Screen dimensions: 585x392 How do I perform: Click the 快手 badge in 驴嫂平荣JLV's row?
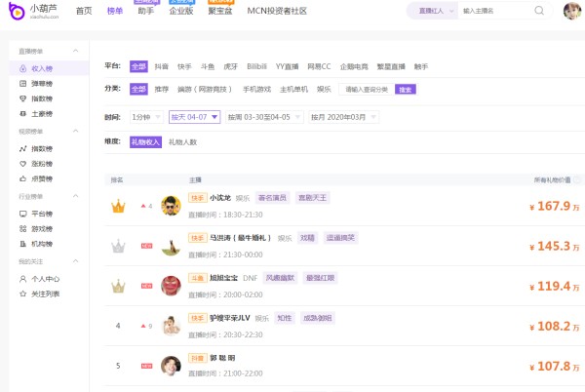point(197,318)
